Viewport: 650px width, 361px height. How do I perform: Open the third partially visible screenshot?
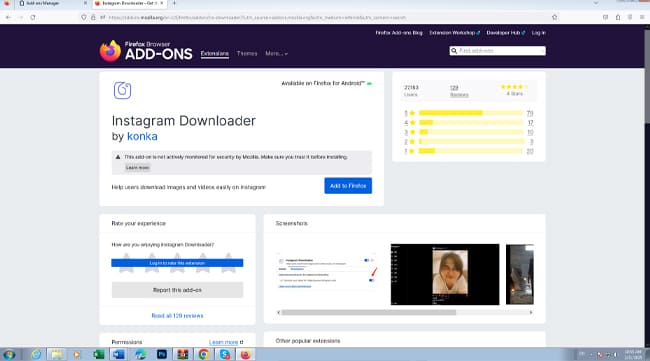click(x=520, y=274)
